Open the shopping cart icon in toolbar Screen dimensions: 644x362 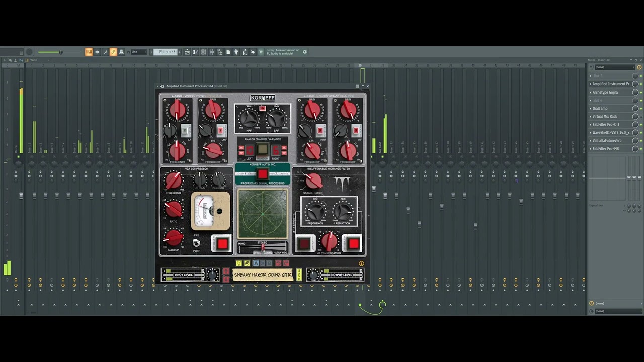pyautogui.click(x=260, y=52)
